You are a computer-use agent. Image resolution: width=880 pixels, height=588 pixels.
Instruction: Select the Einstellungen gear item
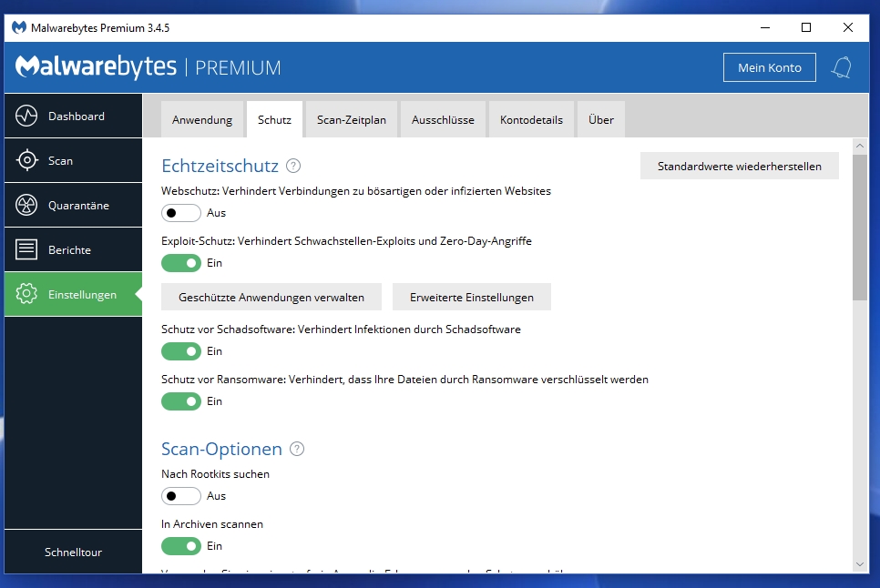click(x=73, y=294)
